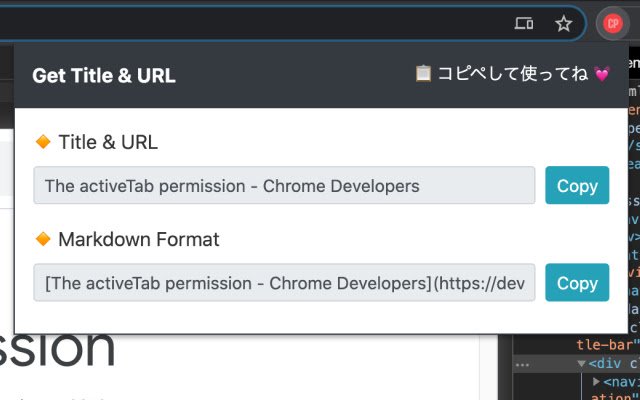Expand the nav element in DevTools
Screen dimensions: 640x400
pos(596,381)
